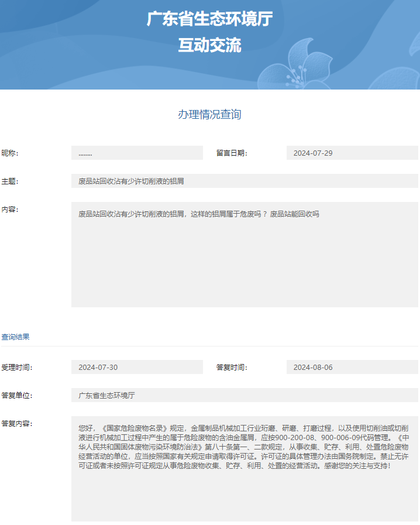Click inside the 内容 message text area

[x=245, y=255]
